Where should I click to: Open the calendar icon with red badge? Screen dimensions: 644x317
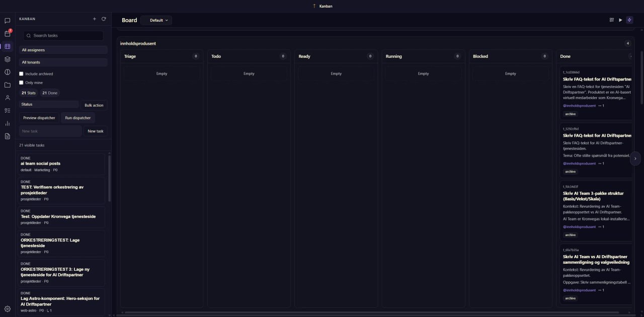click(x=7, y=34)
